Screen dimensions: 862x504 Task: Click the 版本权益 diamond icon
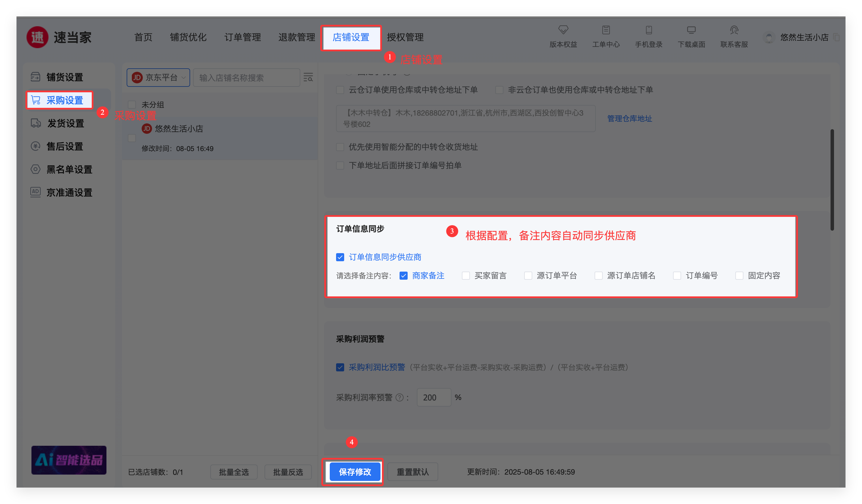(x=563, y=30)
